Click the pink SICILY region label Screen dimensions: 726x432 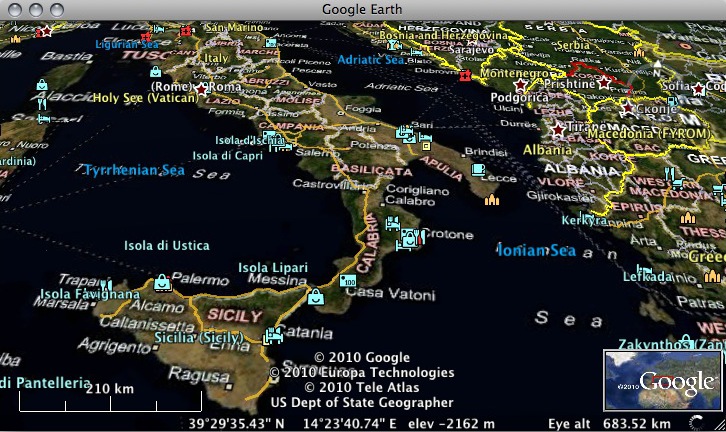(x=234, y=315)
